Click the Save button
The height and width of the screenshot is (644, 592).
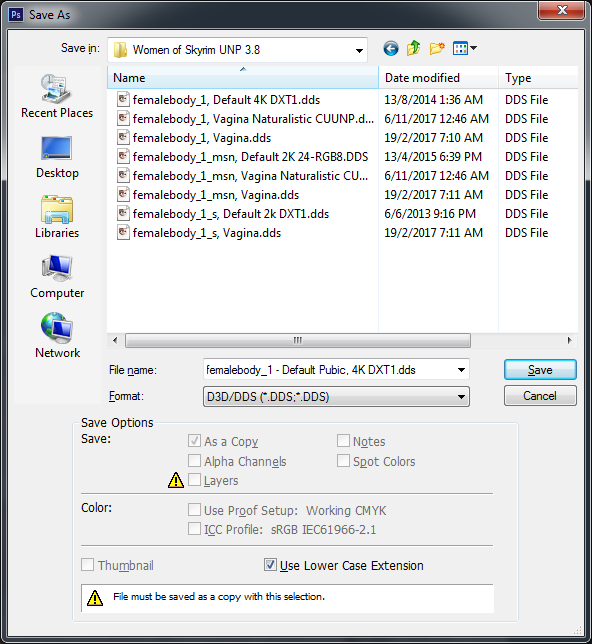(540, 370)
